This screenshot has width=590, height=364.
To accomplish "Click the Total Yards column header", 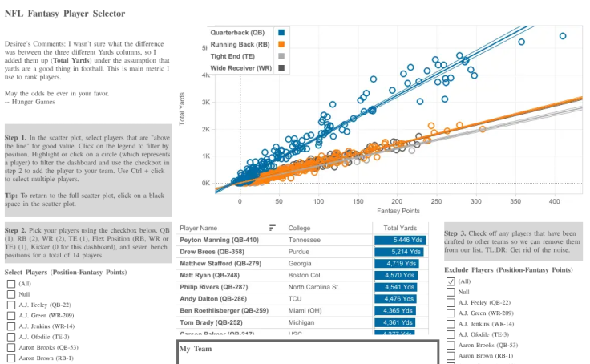I will click(400, 229).
